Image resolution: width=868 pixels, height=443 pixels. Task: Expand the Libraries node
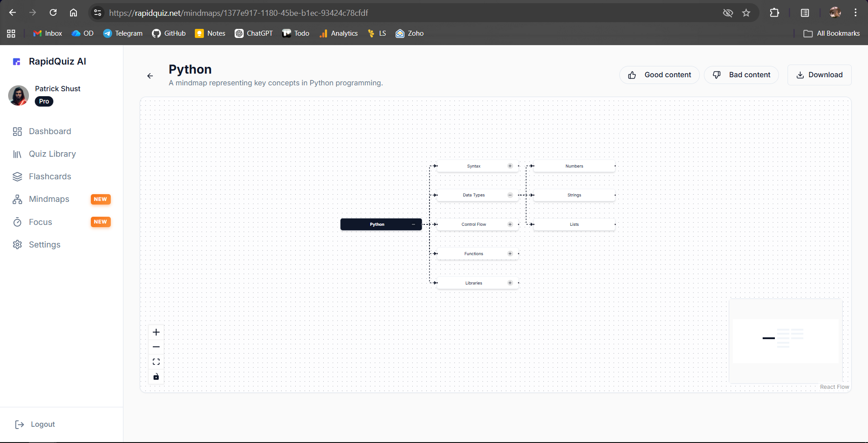pyautogui.click(x=510, y=283)
